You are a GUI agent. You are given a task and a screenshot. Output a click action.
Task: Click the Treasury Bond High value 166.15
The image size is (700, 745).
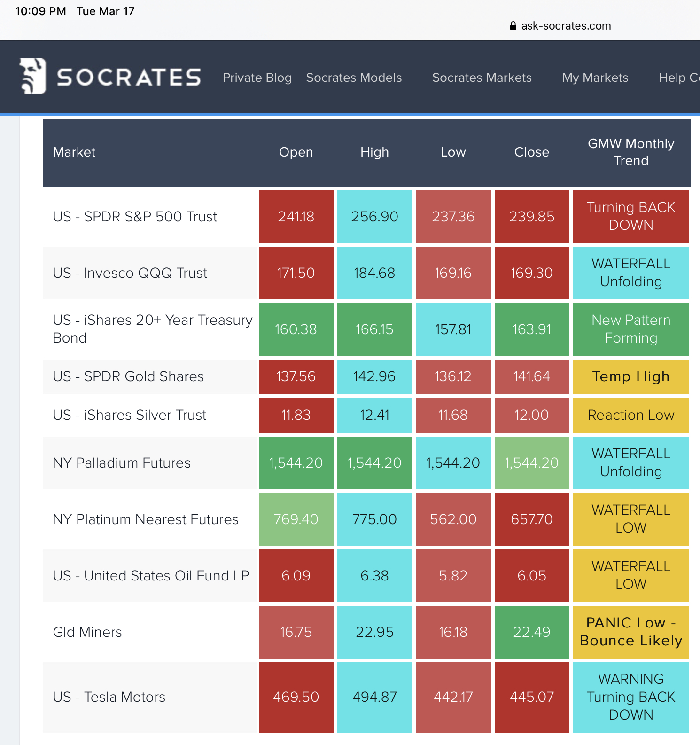point(375,329)
